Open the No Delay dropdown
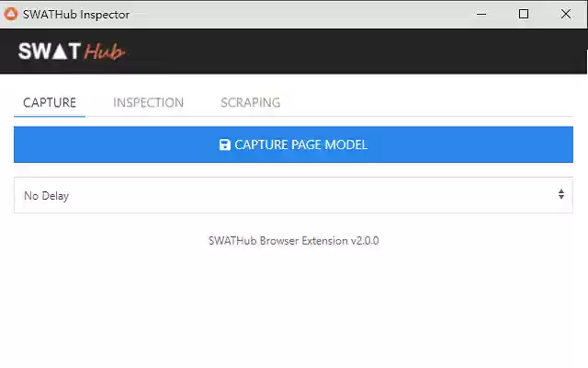Viewport: 588px width, 368px height. (x=293, y=195)
